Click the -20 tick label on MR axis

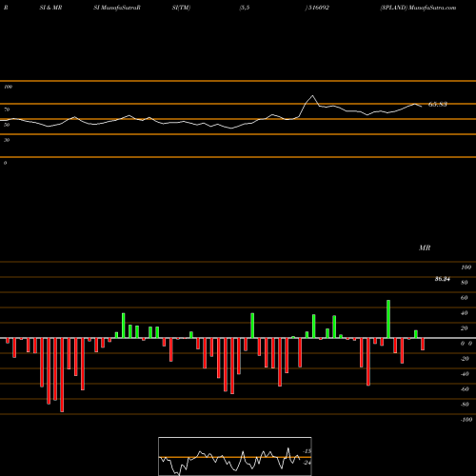pos(465,359)
